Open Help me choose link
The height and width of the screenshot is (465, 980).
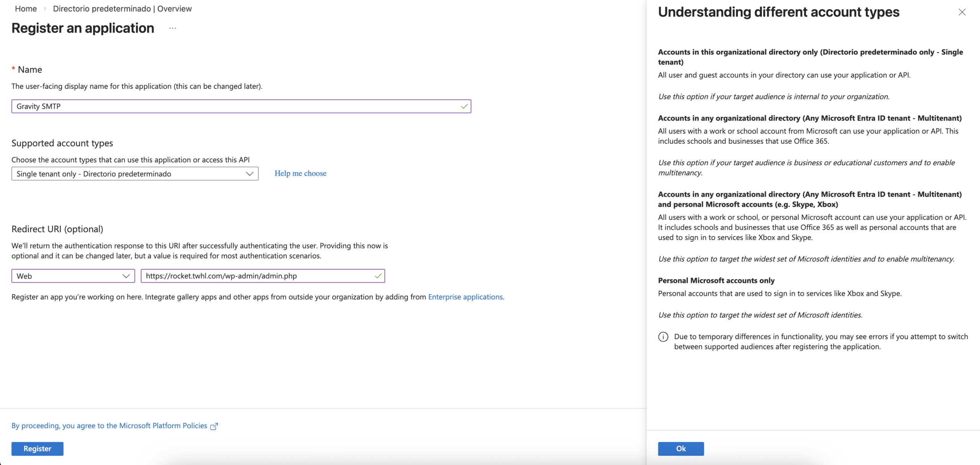300,173
